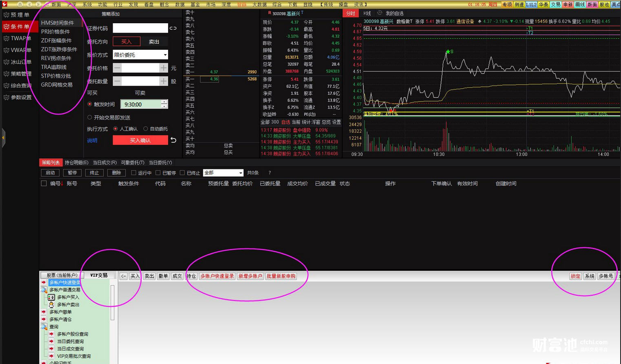Image resolution: width=621 pixels, height=364 pixels.
Task: Select the ZDF涨幅条件 strategy type
Action: click(x=56, y=40)
